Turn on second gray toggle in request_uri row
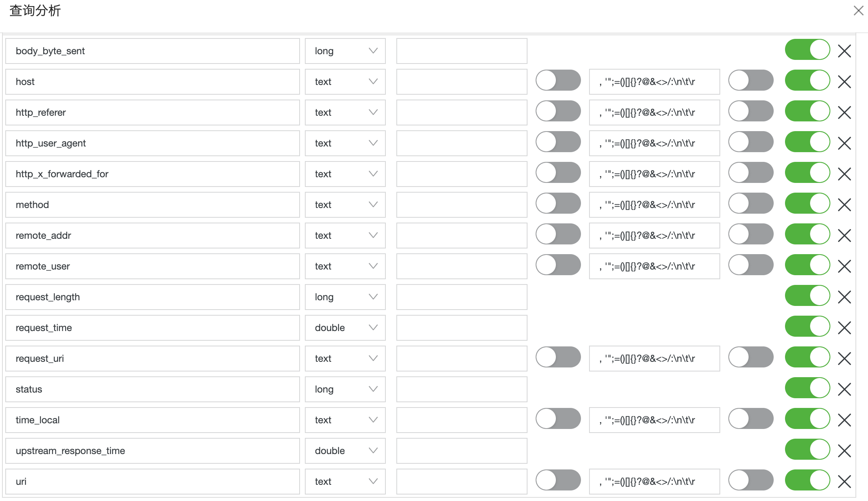This screenshot has height=501, width=868. tap(751, 357)
